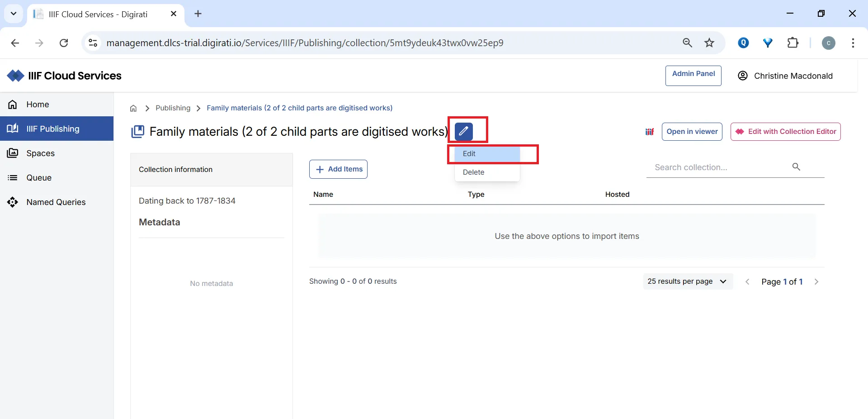Click the Spaces icon in the sidebar
Viewport: 868px width, 419px height.
13,153
